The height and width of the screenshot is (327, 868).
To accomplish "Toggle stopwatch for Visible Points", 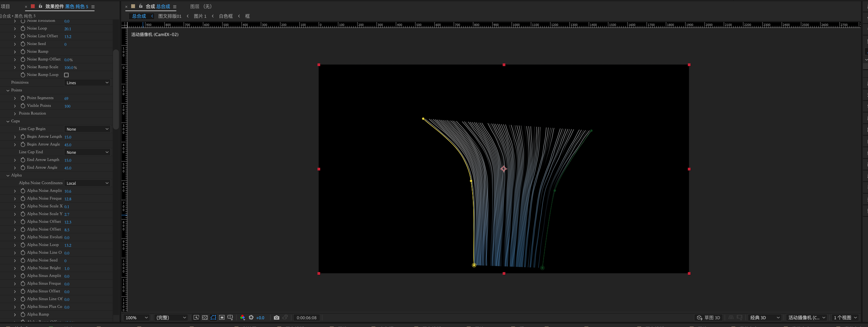I will pyautogui.click(x=23, y=106).
